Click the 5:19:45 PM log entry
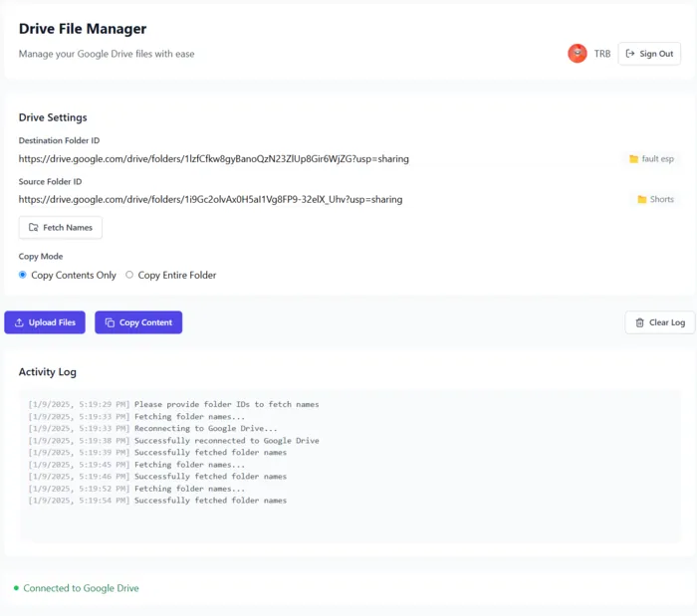Screen dimensions: 697x616 click(x=136, y=465)
